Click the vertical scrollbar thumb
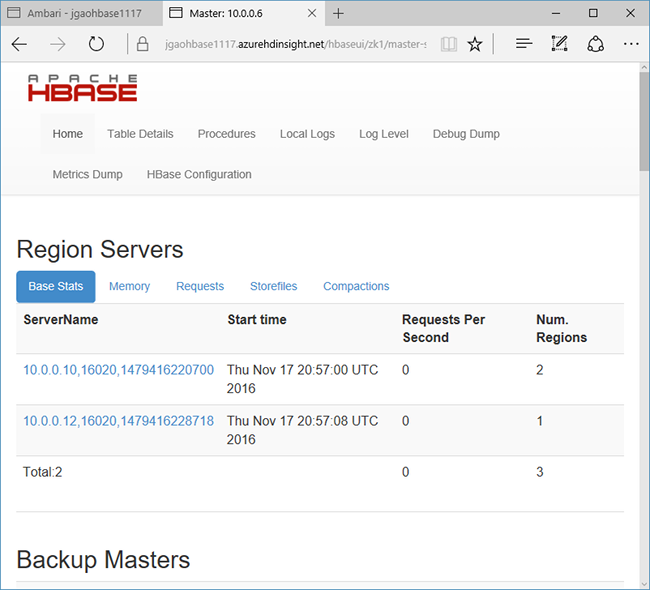The image size is (650, 590). (x=644, y=121)
